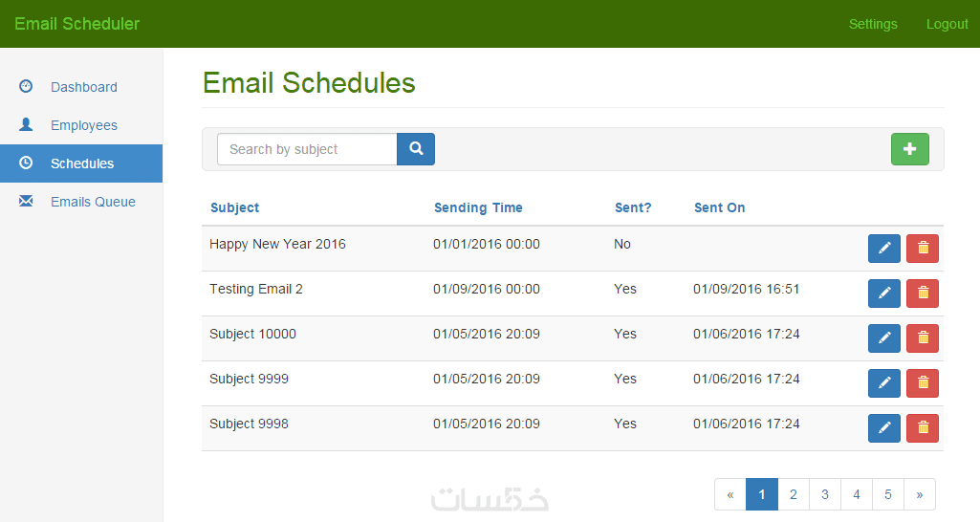Go to Employees in sidebar
This screenshot has width=980, height=522.
[x=83, y=125]
